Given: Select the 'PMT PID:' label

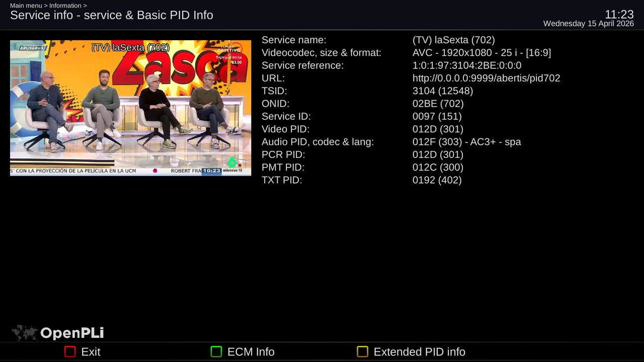Looking at the screenshot, I should [283, 167].
